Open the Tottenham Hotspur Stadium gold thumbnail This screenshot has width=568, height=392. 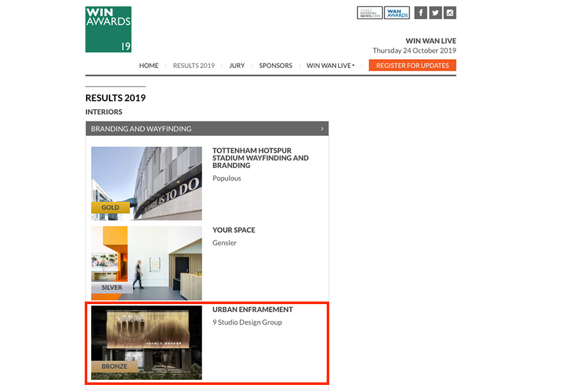(146, 183)
